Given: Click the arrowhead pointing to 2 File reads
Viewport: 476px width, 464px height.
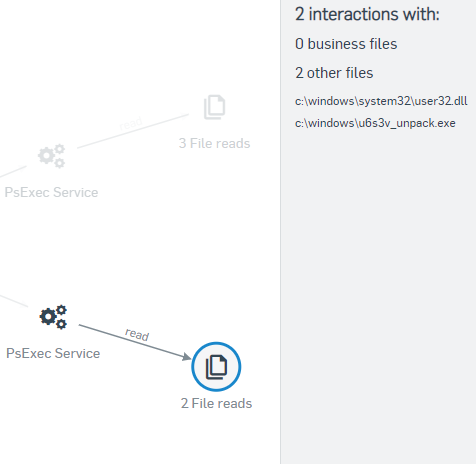Looking at the screenshot, I should pyautogui.click(x=187, y=357).
